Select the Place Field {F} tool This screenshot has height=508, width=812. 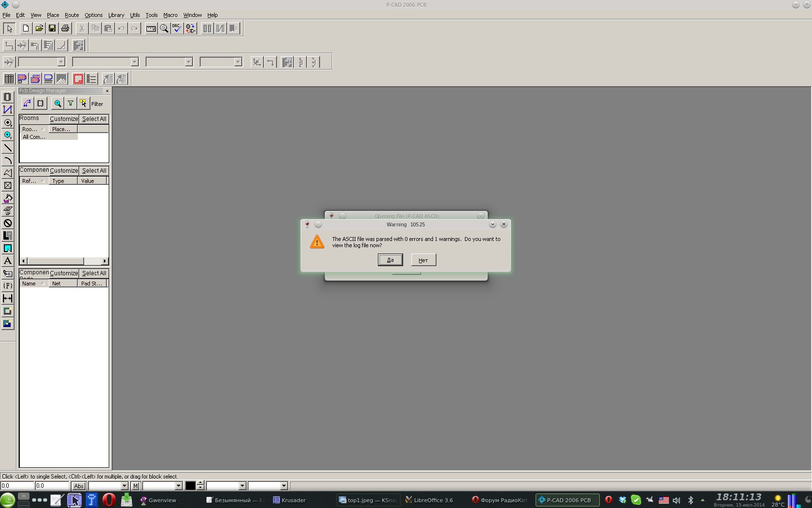click(x=8, y=286)
